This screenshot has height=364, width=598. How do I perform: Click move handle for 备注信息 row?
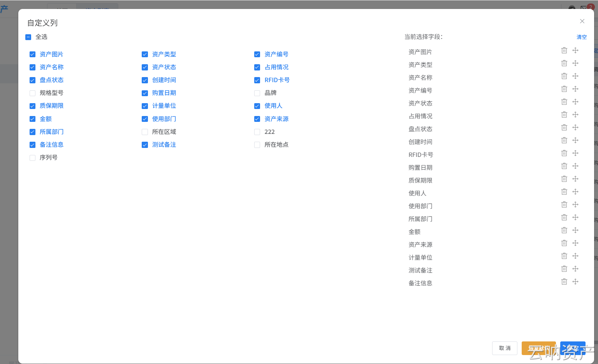[x=575, y=281]
